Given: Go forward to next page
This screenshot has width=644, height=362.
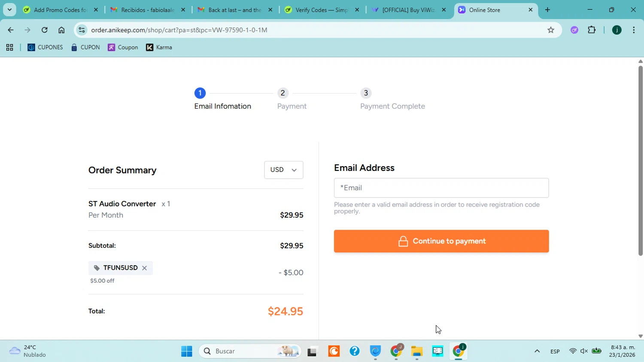Looking at the screenshot, I should [x=27, y=30].
